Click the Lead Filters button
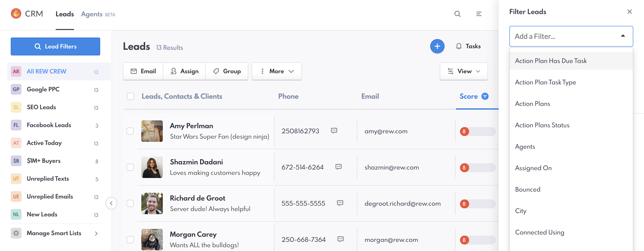644x251 pixels. (x=55, y=46)
